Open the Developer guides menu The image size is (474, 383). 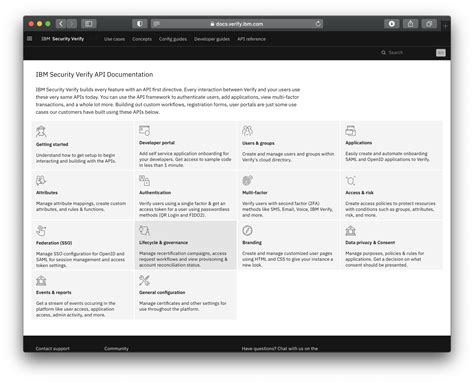[x=212, y=39]
